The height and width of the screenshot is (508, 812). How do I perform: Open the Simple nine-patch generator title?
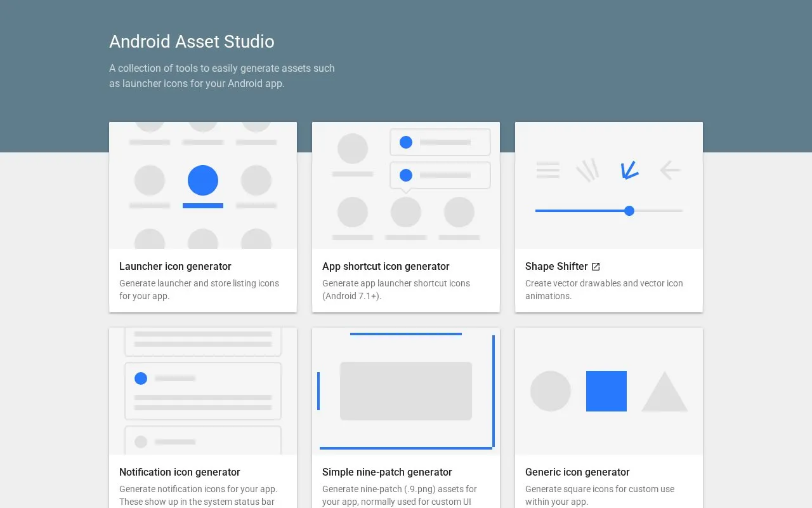point(387,472)
